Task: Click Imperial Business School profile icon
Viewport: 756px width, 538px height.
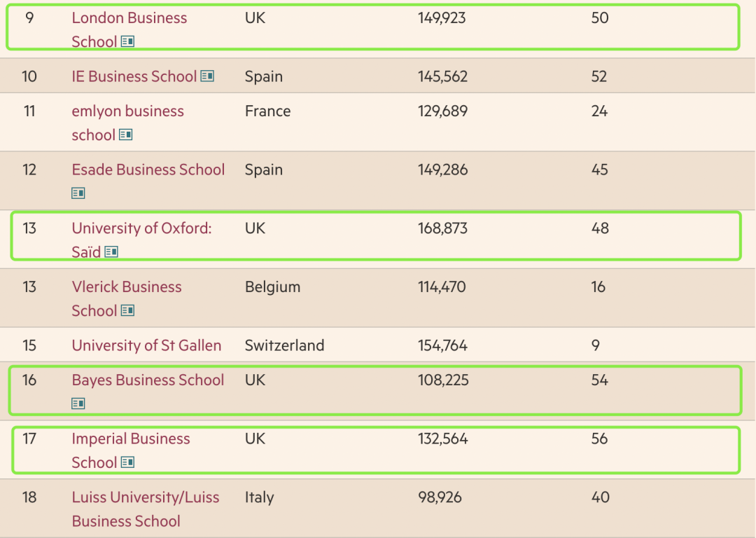Action: coord(128,462)
